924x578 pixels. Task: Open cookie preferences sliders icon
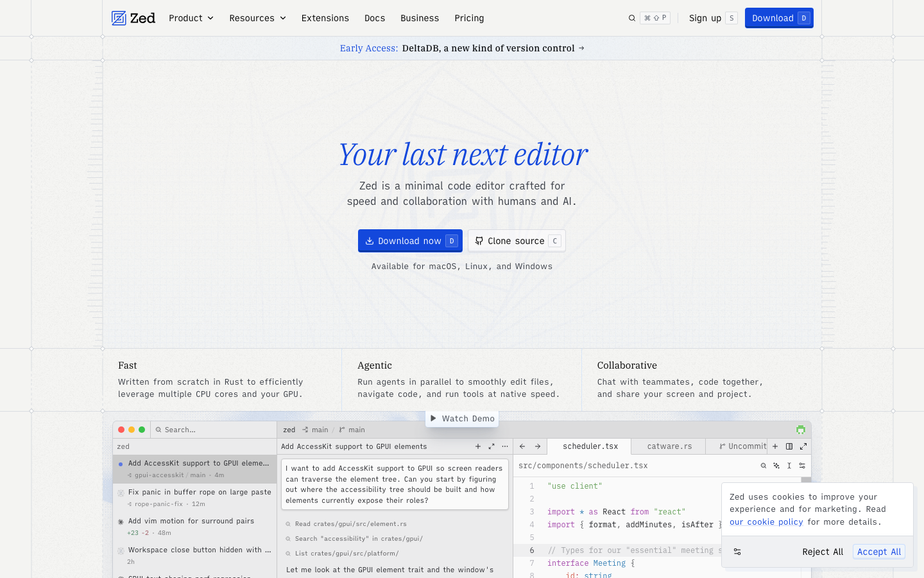737,552
